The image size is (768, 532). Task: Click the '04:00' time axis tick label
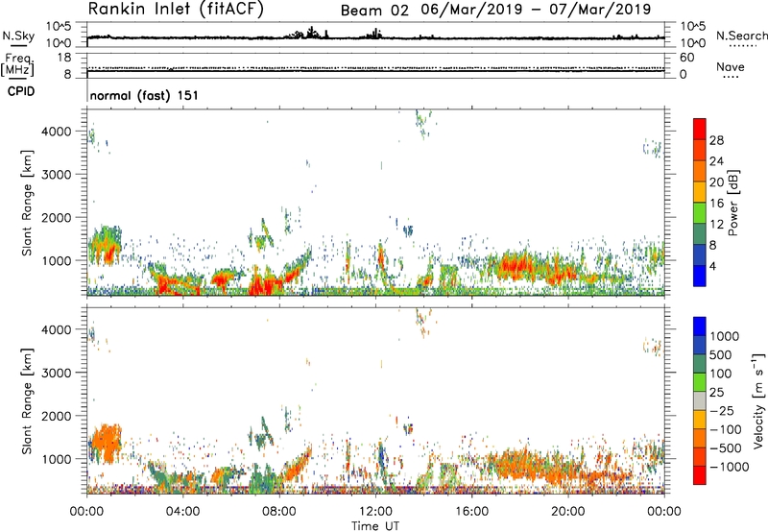click(182, 512)
